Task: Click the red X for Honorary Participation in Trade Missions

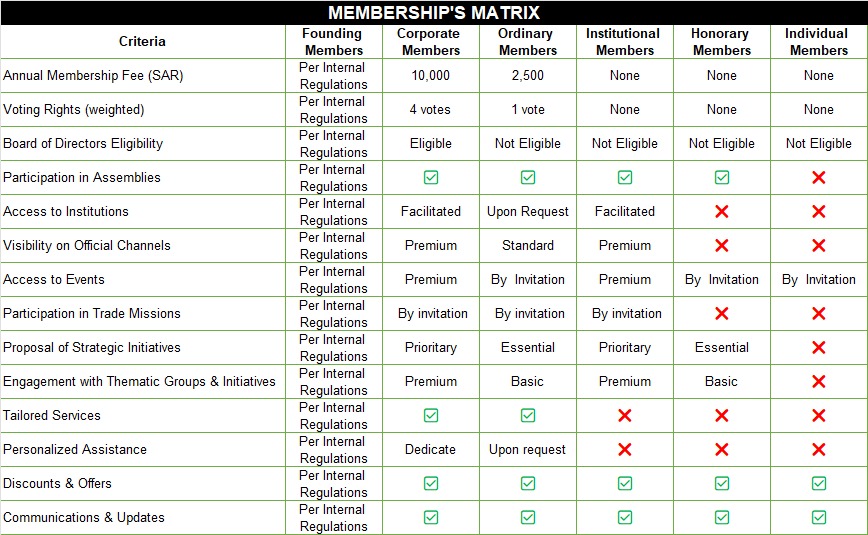Action: pyautogui.click(x=721, y=313)
